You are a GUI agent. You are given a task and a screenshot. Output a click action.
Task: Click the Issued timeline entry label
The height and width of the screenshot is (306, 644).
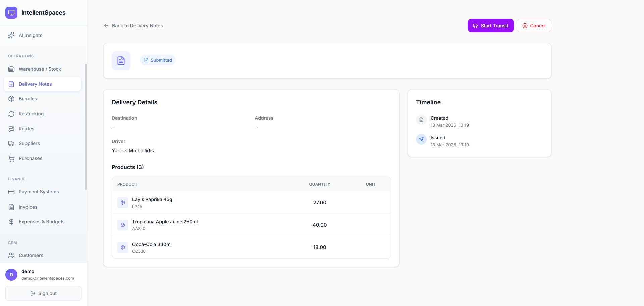(x=438, y=138)
